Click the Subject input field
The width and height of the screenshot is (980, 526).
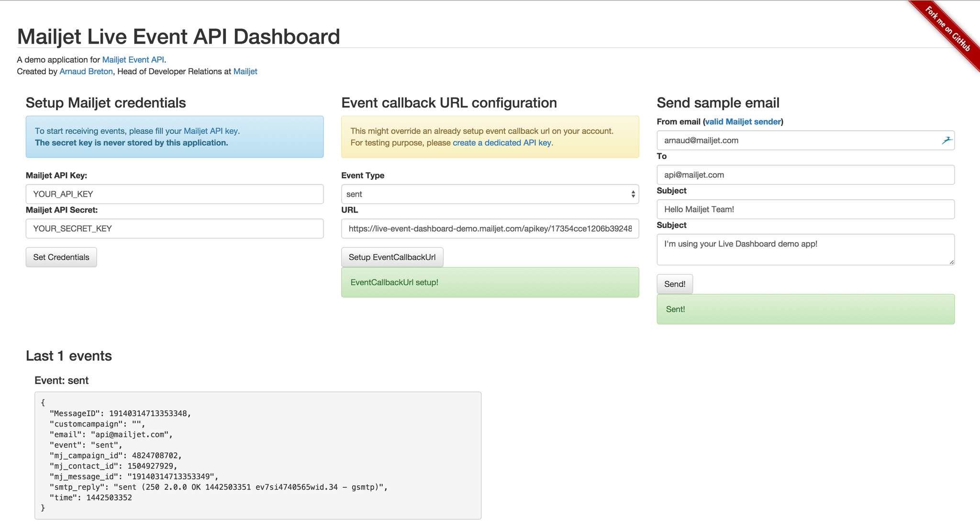[806, 209]
